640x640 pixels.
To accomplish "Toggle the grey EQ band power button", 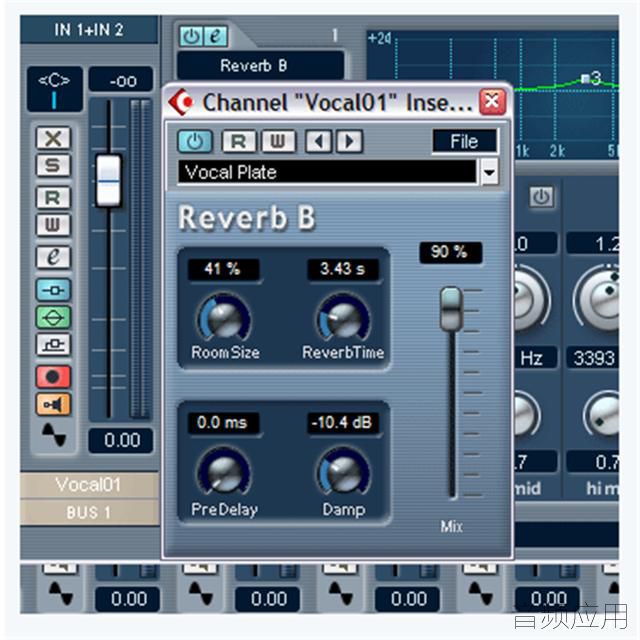I will click(542, 198).
